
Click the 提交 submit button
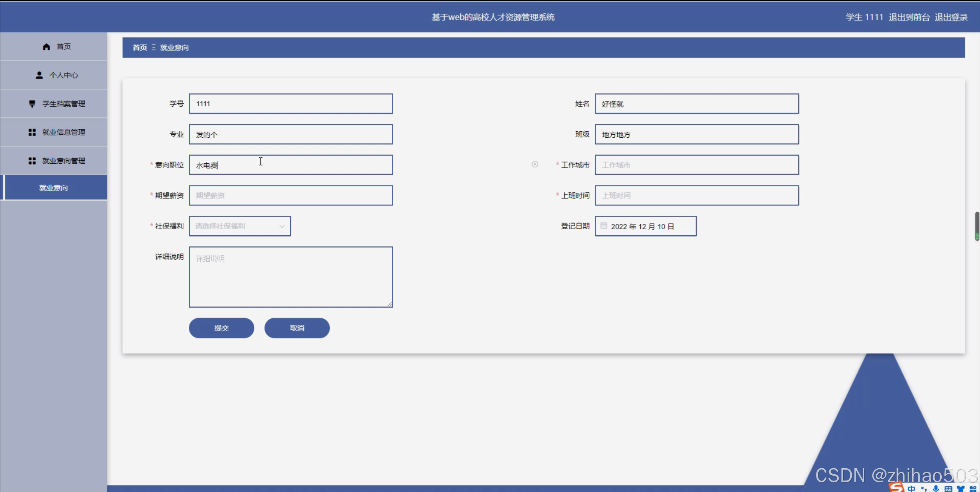[221, 328]
